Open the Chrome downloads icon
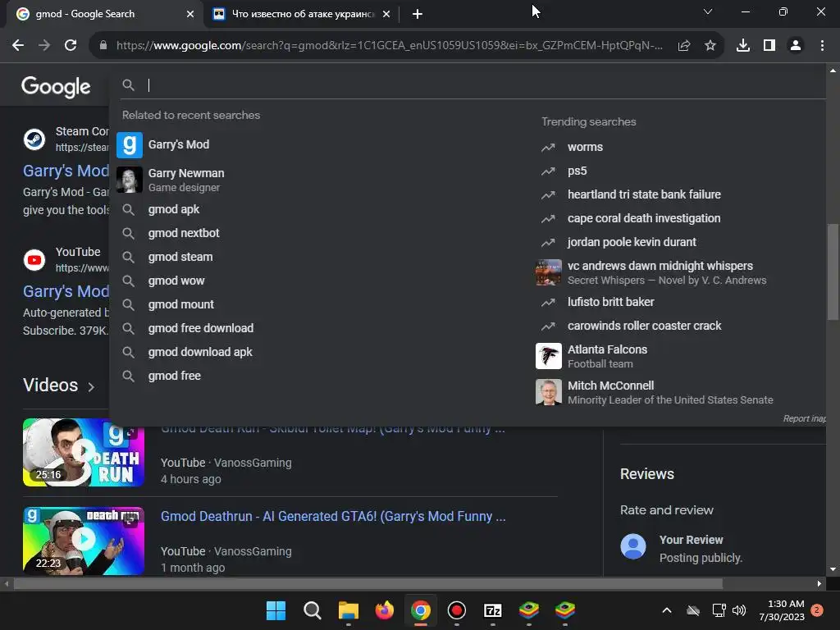The width and height of the screenshot is (840, 630). (743, 46)
